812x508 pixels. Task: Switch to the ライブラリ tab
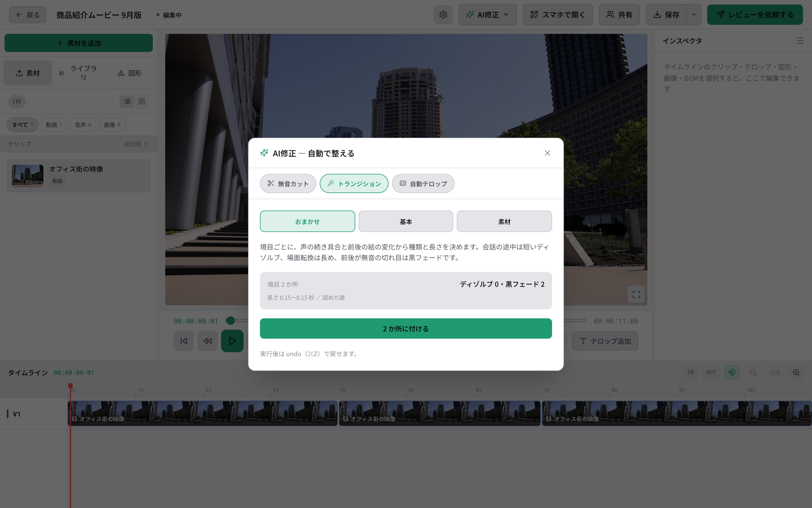pyautogui.click(x=78, y=73)
